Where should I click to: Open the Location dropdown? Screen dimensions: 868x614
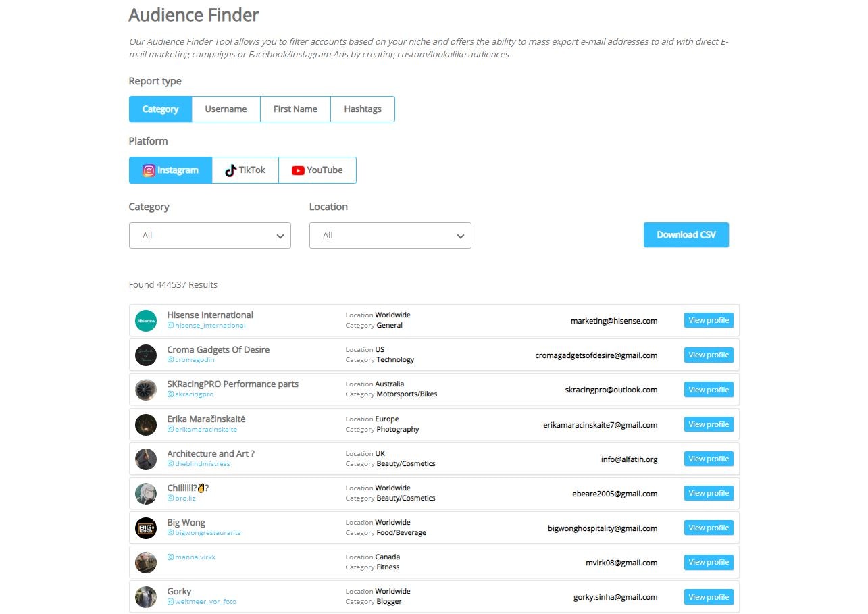pyautogui.click(x=390, y=235)
